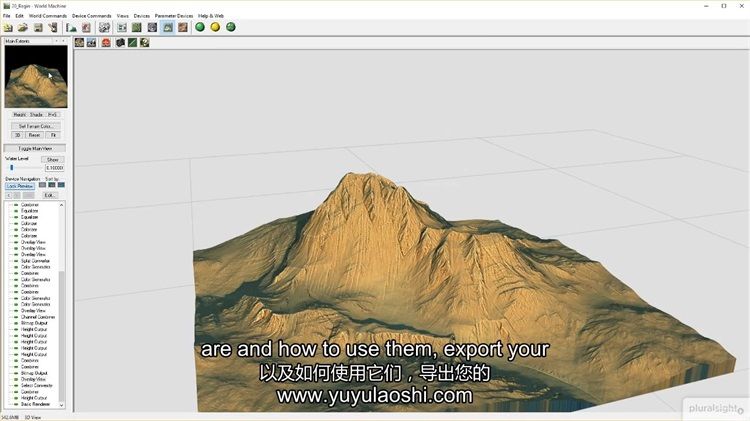Toggle the Lock Preview button
Screen dimensions: 750x421
[20, 186]
